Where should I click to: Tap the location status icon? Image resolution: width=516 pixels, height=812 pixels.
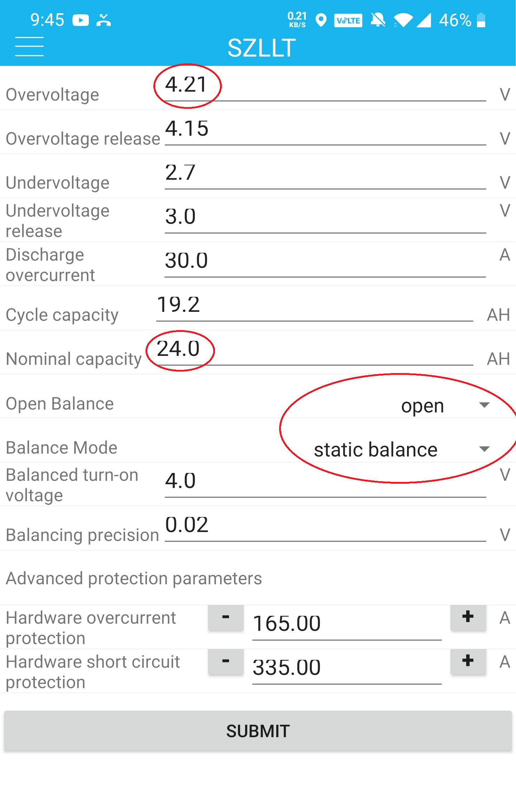(321, 20)
